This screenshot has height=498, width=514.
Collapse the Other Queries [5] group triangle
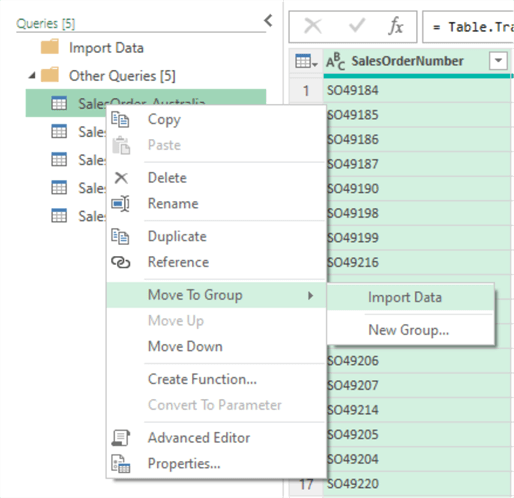tap(32, 76)
